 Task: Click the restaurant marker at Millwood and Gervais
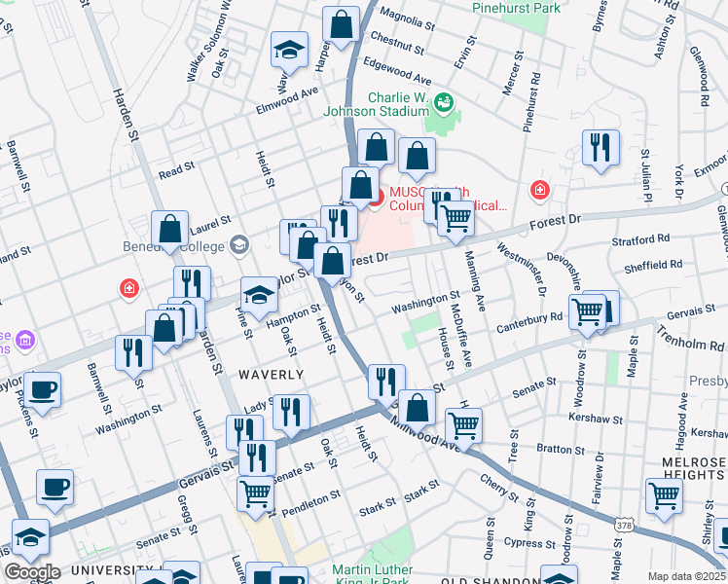386,383
